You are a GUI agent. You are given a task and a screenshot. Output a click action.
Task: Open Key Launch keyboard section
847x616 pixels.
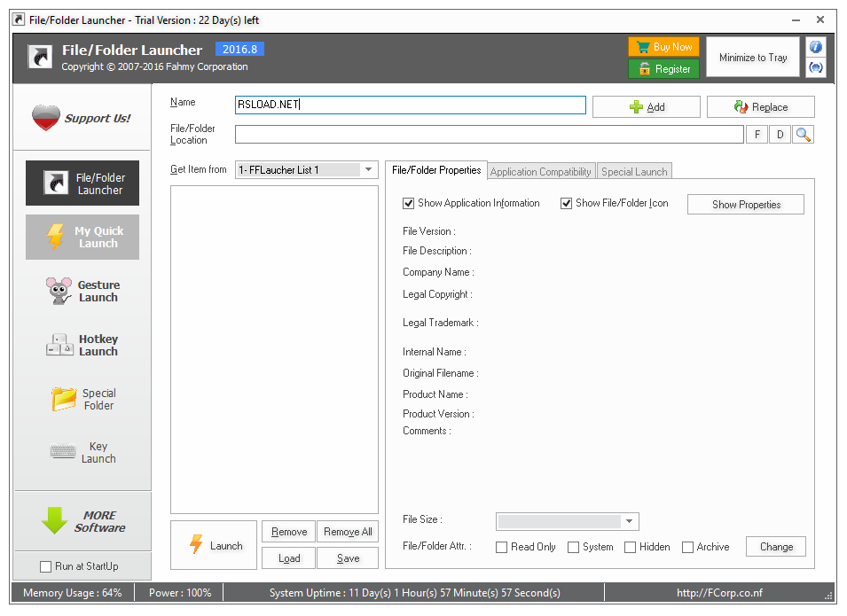click(x=82, y=452)
